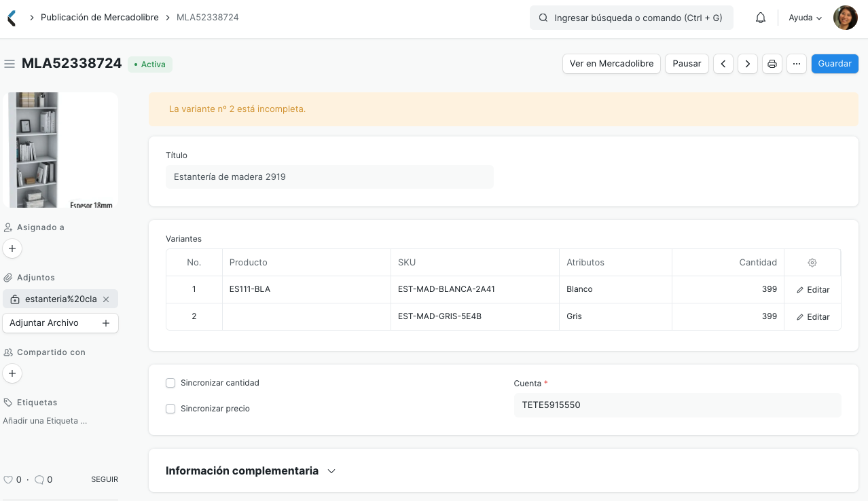
Task: Click the Cuenta field TETE5915550
Action: point(677,405)
